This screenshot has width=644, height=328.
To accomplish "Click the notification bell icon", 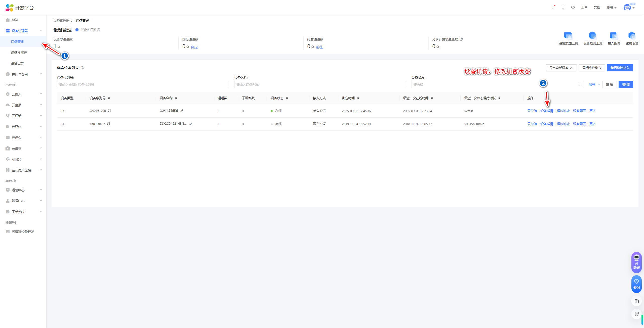I will click(x=553, y=7).
